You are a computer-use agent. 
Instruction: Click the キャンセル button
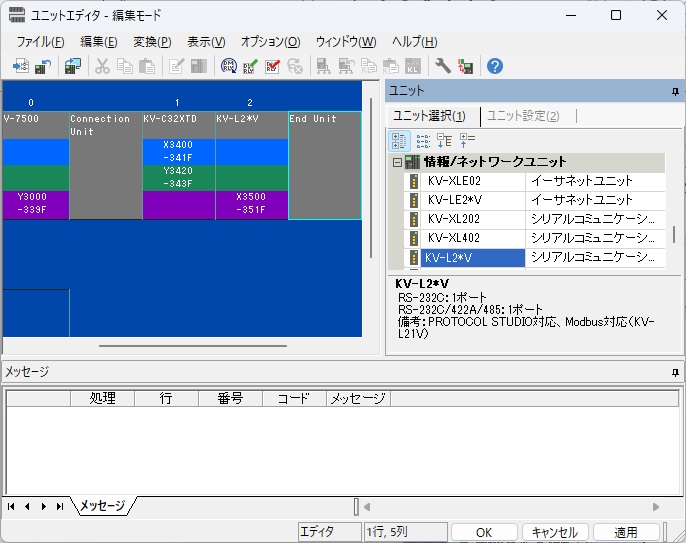pos(554,532)
